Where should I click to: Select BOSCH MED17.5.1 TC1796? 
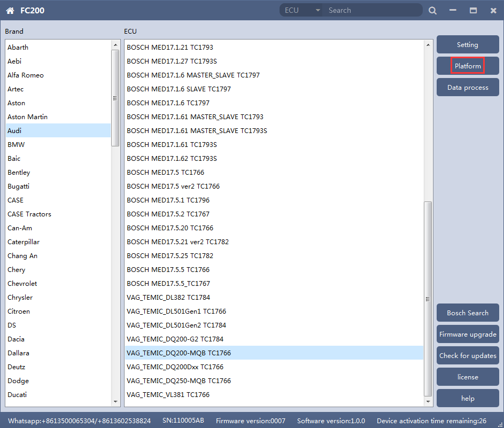(x=274, y=200)
